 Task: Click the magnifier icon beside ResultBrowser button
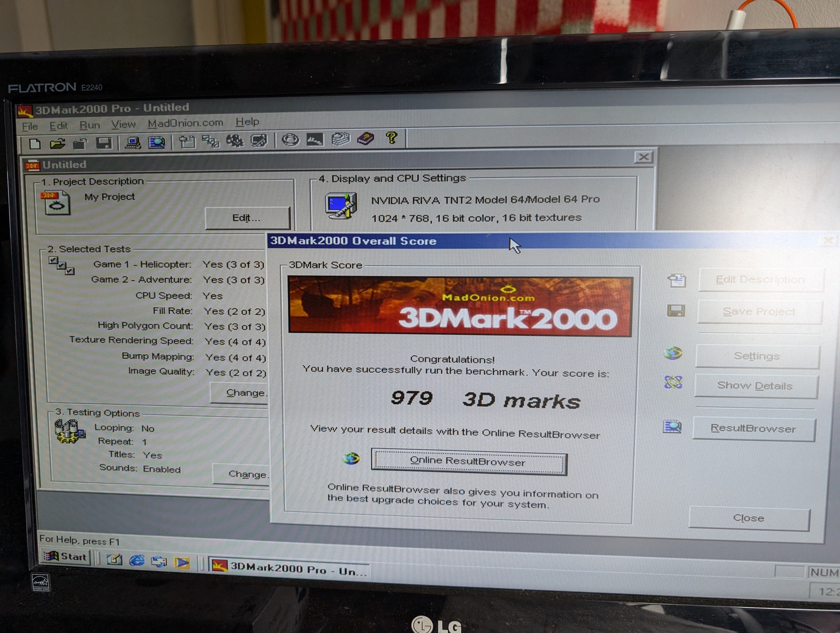click(x=672, y=427)
